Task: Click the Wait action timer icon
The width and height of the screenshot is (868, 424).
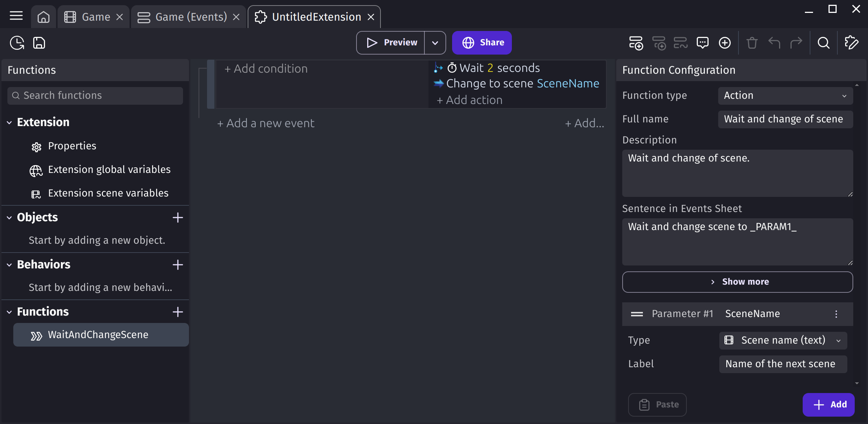Action: 452,68
